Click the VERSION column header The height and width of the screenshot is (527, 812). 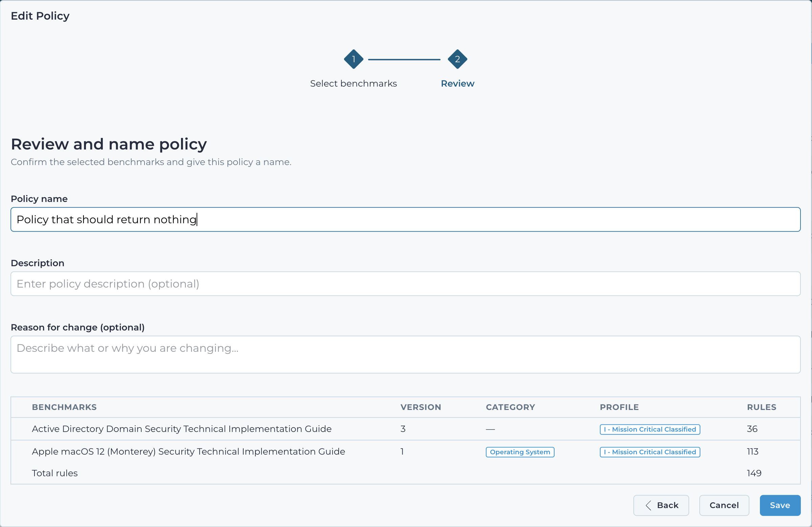click(421, 407)
